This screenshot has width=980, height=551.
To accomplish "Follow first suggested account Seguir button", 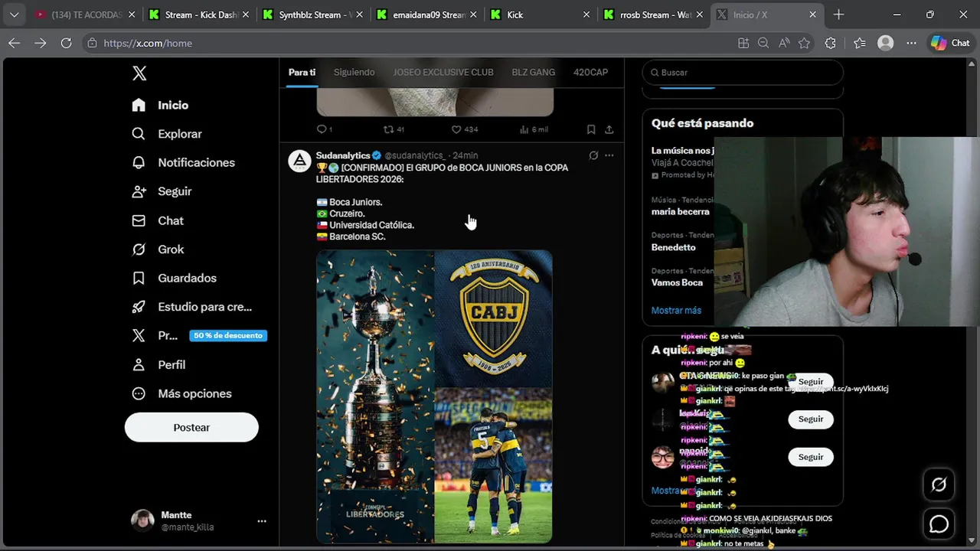I will (x=811, y=381).
